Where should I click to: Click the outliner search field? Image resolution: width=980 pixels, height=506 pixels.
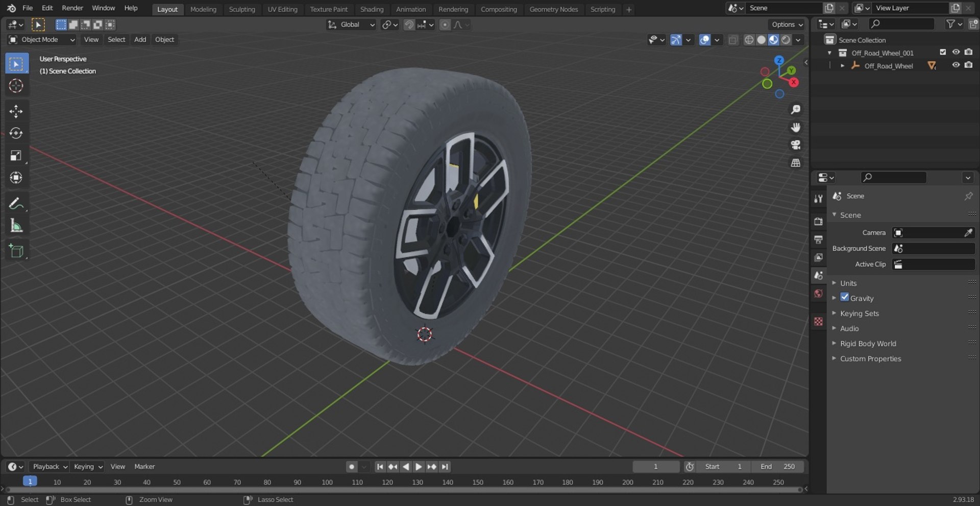click(902, 24)
